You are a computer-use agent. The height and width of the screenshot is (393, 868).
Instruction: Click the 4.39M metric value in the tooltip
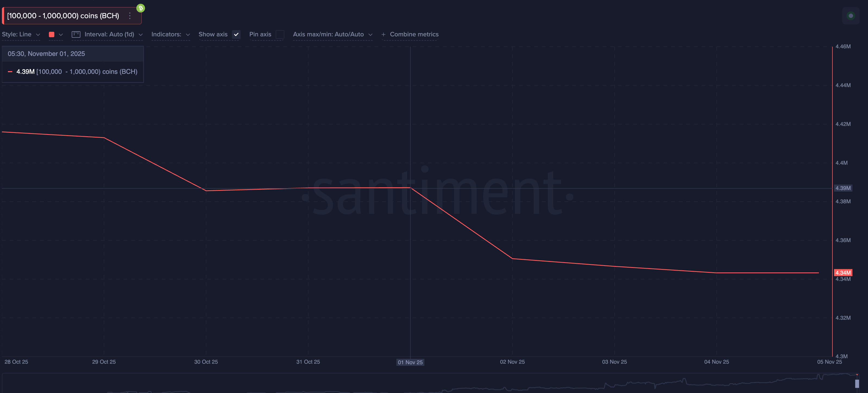pyautogui.click(x=25, y=71)
